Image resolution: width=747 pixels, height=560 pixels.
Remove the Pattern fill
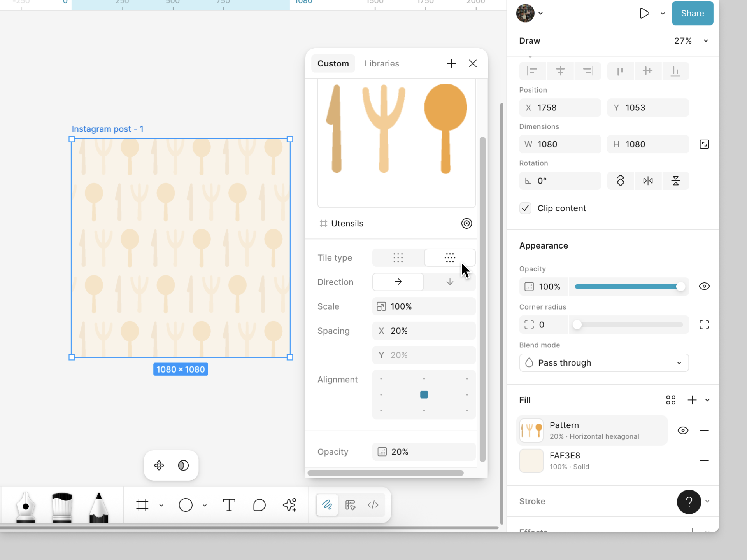(x=704, y=430)
